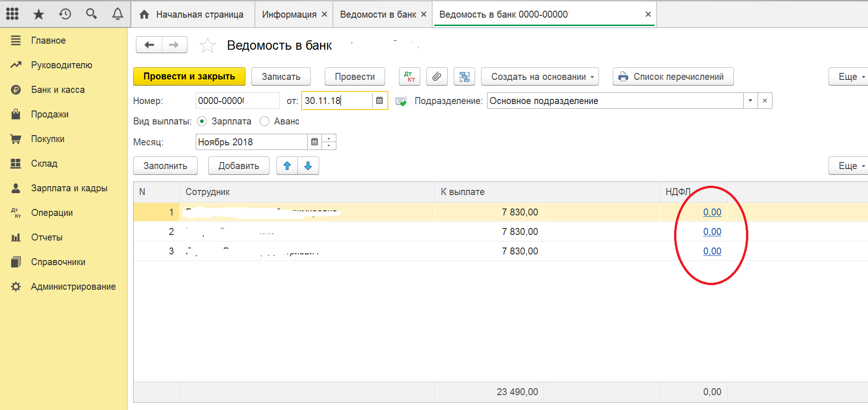Click the search magnifier icon
This screenshot has height=410, width=868.
click(x=91, y=14)
